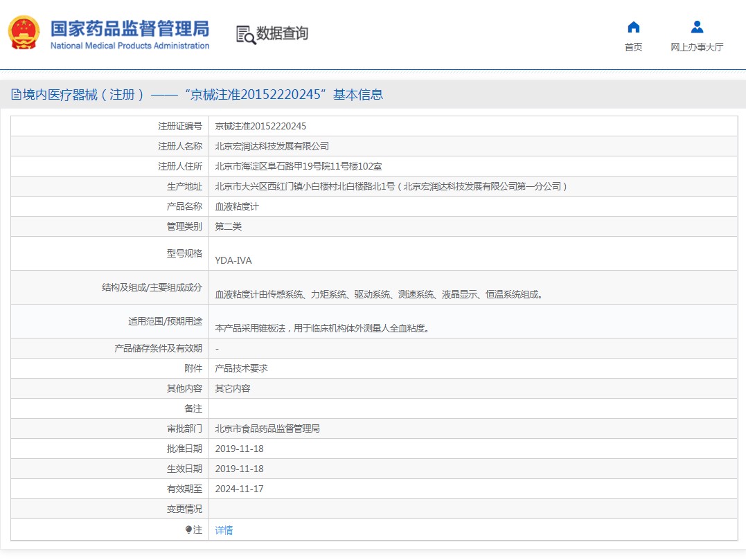Click the 生效日期 value 2019-11-18

click(239, 469)
